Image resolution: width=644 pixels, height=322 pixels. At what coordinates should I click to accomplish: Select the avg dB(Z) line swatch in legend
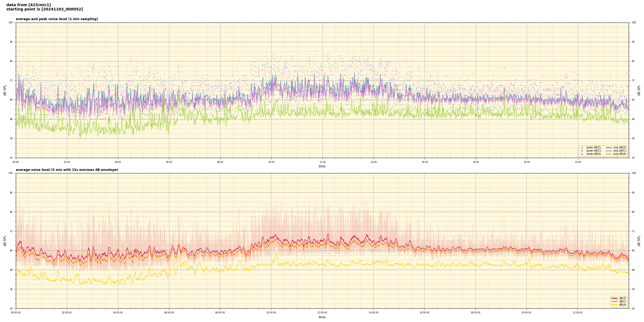[609, 148]
